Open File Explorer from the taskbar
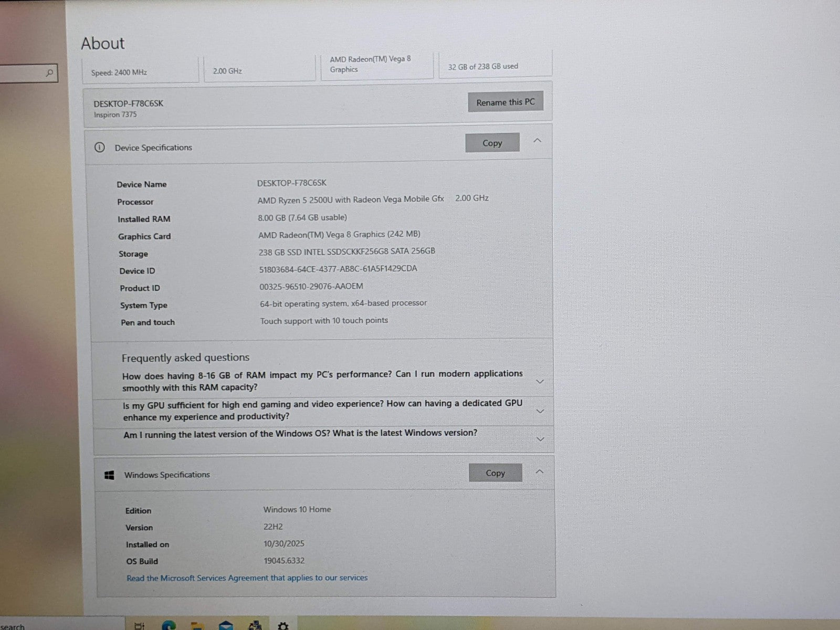The width and height of the screenshot is (840, 630). point(197,626)
